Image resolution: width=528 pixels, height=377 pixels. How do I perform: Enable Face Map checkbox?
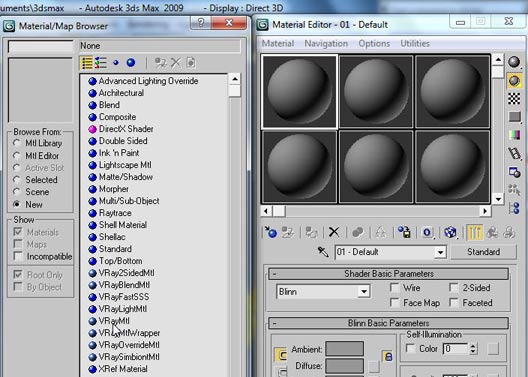tap(395, 303)
